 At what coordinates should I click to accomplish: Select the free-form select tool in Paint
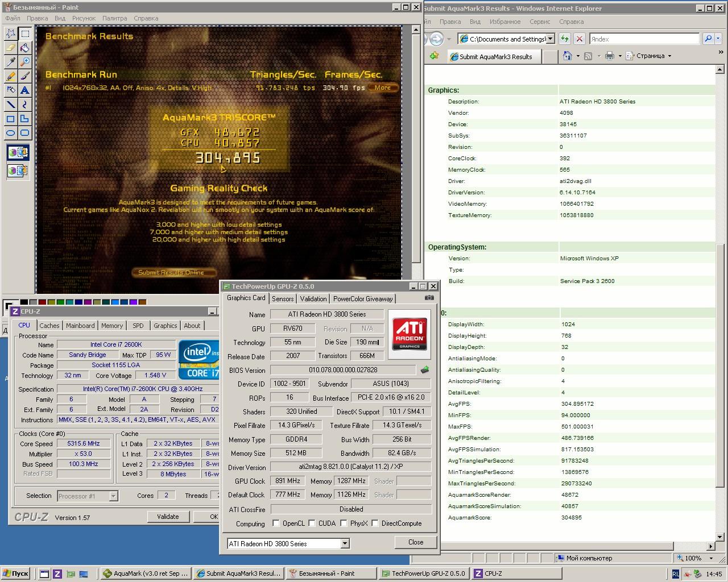tap(10, 34)
